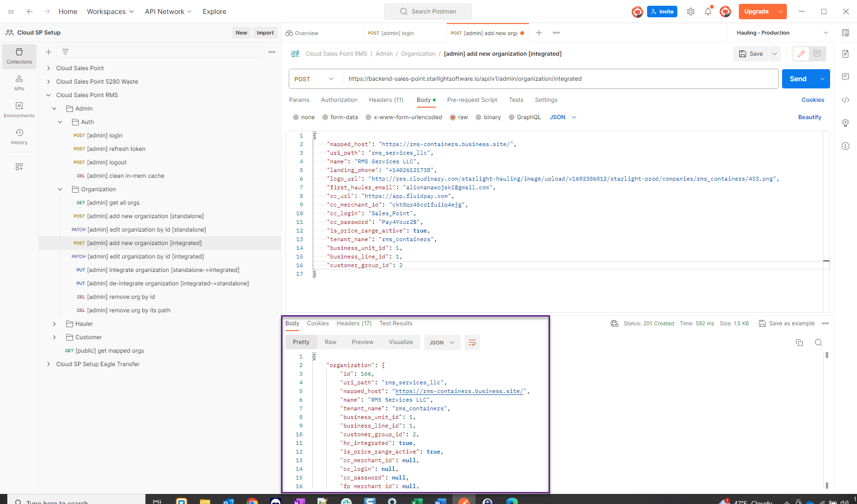Open the Authorization tab
The image size is (857, 504).
(x=339, y=100)
